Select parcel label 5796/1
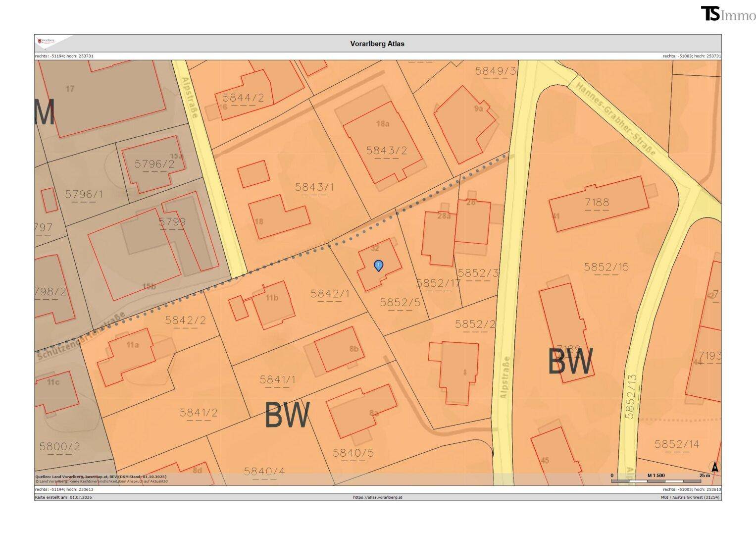This screenshot has width=756, height=535. (x=84, y=194)
